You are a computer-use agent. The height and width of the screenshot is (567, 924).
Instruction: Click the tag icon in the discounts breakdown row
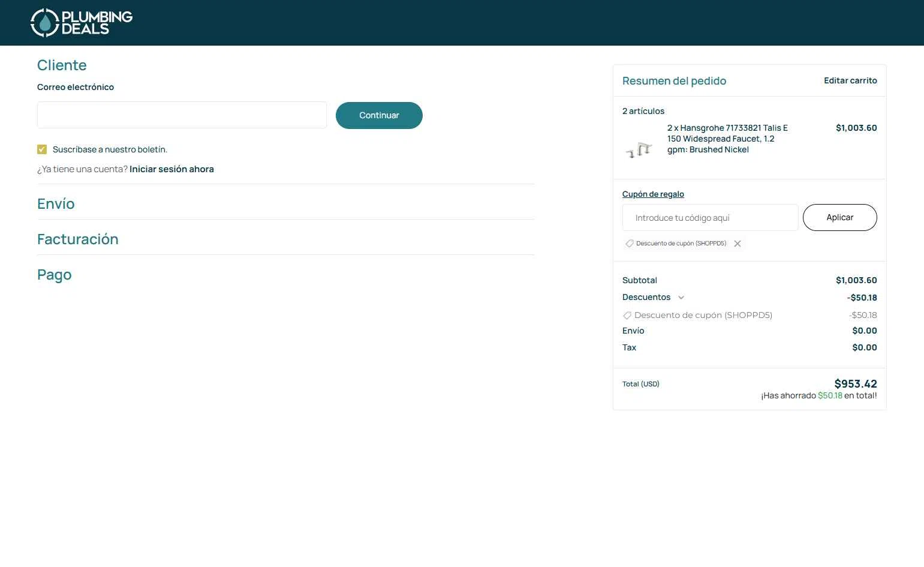point(627,316)
